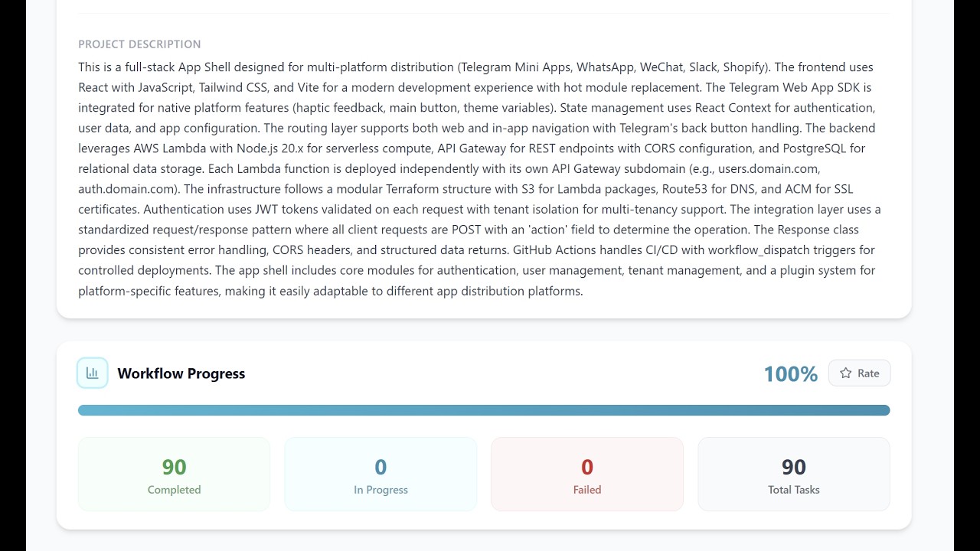Select the Total Tasks label
The width and height of the screenshot is (980, 551).
[794, 490]
